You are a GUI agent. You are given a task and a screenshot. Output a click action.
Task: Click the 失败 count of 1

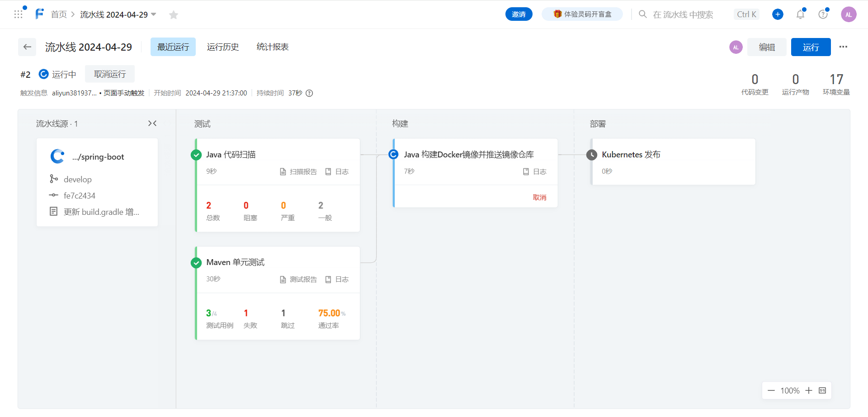pyautogui.click(x=246, y=313)
